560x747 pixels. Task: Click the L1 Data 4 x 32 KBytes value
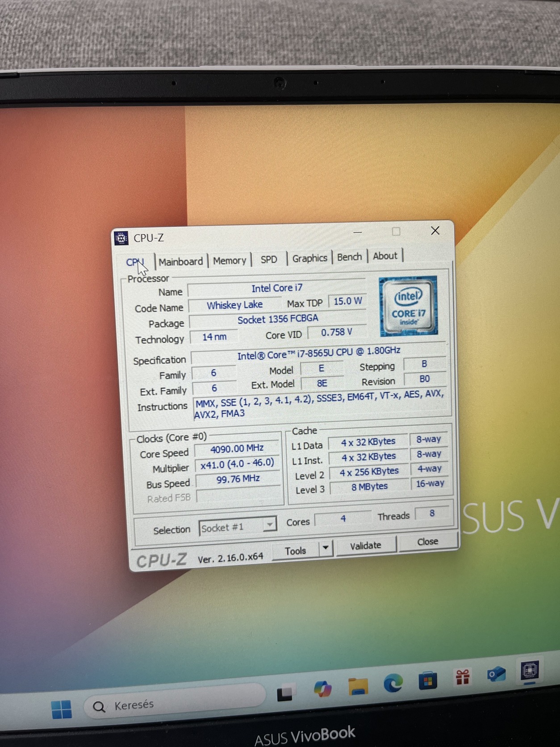(x=368, y=442)
